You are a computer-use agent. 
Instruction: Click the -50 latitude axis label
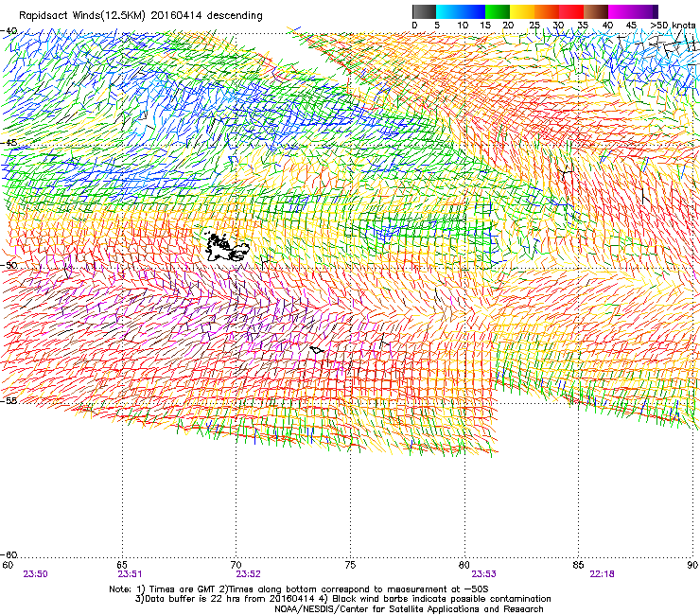(x=9, y=265)
